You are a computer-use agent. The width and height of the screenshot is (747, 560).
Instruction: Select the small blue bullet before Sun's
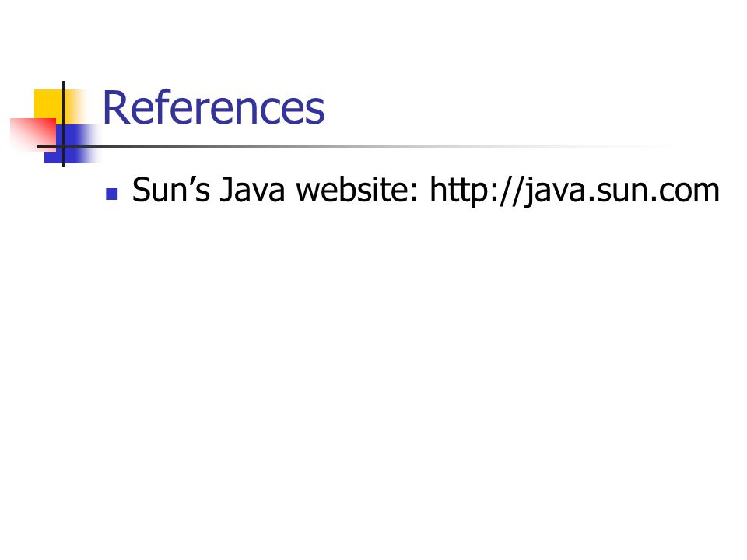click(112, 194)
